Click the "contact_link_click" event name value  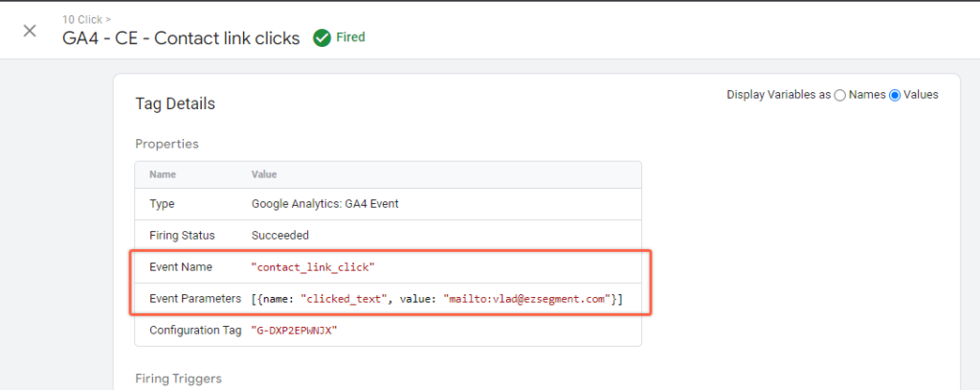[x=313, y=267]
